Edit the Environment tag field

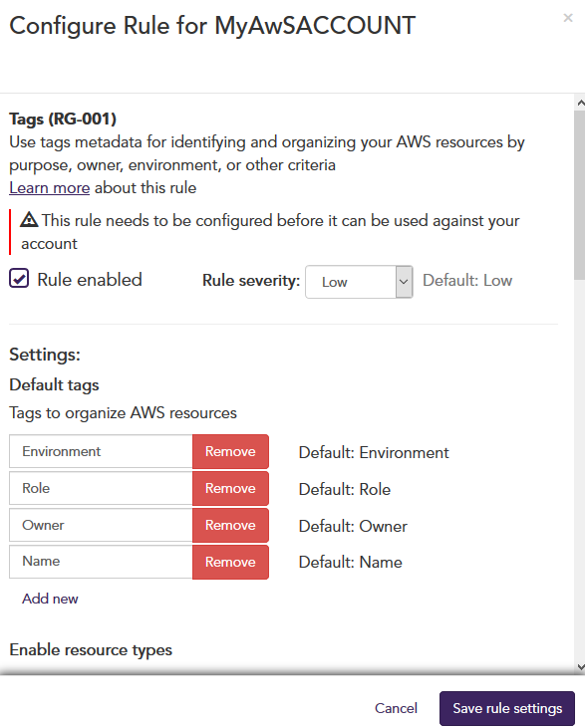point(101,451)
